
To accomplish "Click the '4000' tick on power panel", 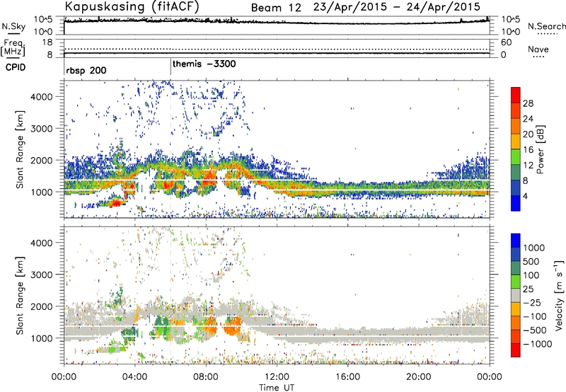I will pos(41,97).
